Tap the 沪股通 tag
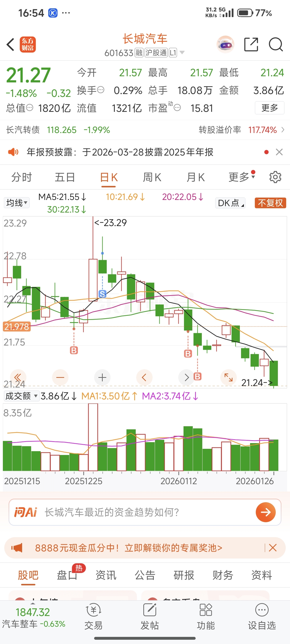The width and height of the screenshot is (290, 644). click(x=156, y=52)
